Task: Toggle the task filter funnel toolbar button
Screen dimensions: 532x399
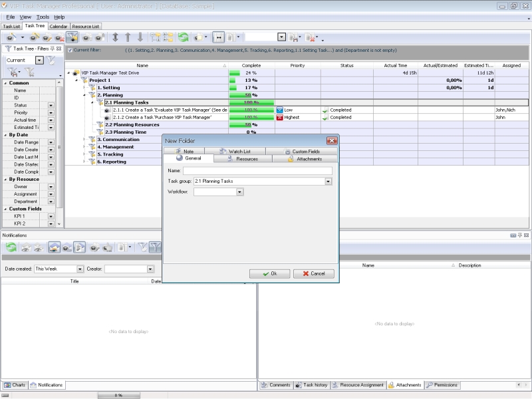Action: click(72, 37)
